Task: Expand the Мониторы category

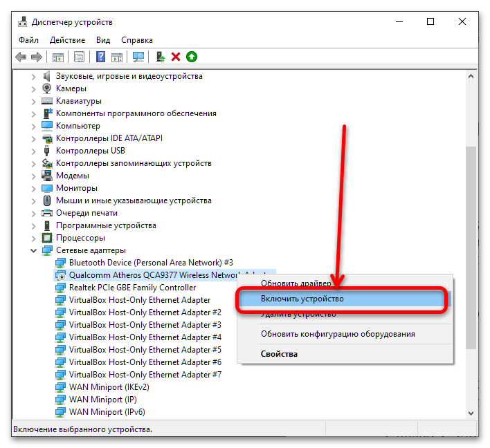Action: (34, 189)
